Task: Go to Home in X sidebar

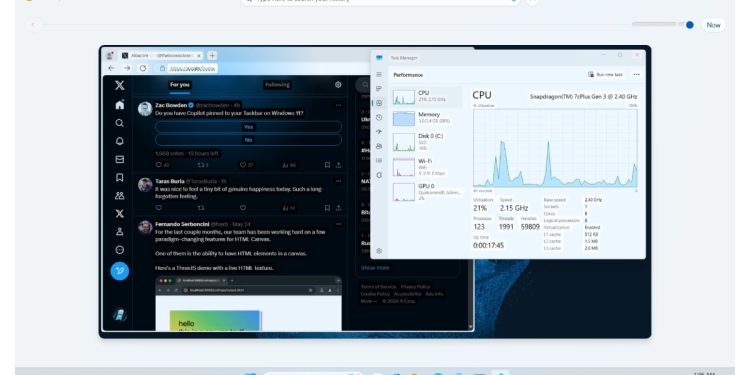Action: click(x=120, y=105)
